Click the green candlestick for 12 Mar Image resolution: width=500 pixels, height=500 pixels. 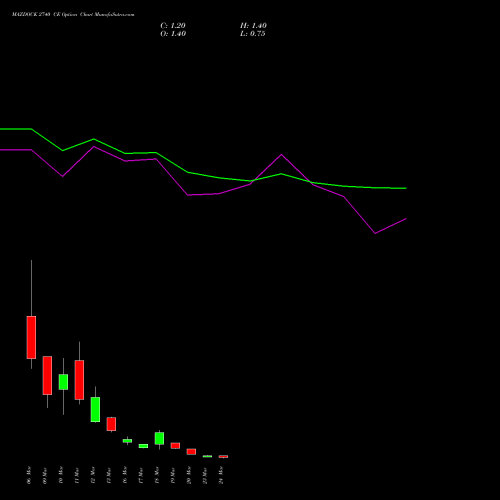click(x=95, y=409)
